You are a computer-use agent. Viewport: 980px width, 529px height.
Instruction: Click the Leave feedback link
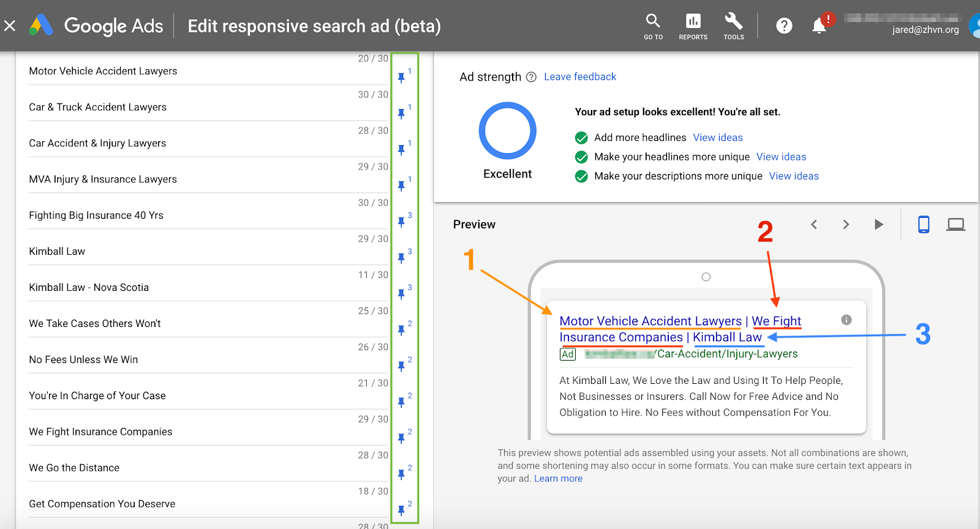[580, 77]
